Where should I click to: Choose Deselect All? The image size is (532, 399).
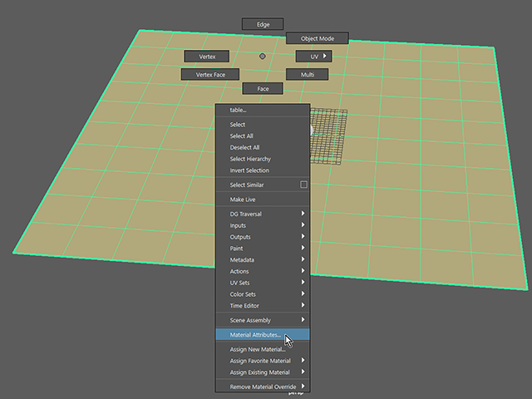[263, 148]
